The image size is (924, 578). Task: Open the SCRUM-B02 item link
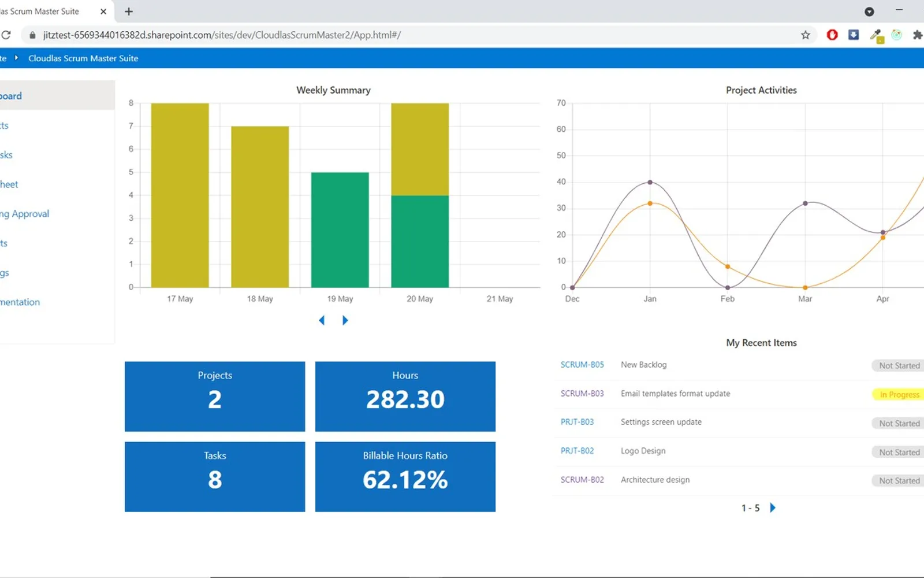click(582, 480)
